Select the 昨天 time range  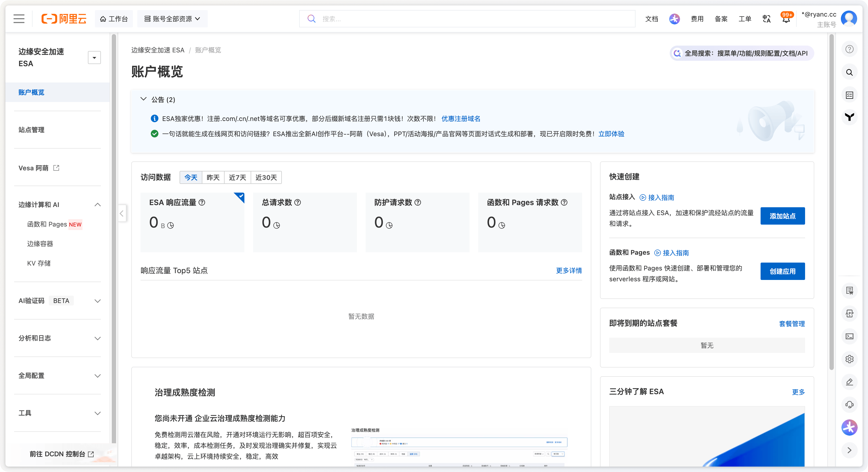pyautogui.click(x=213, y=177)
